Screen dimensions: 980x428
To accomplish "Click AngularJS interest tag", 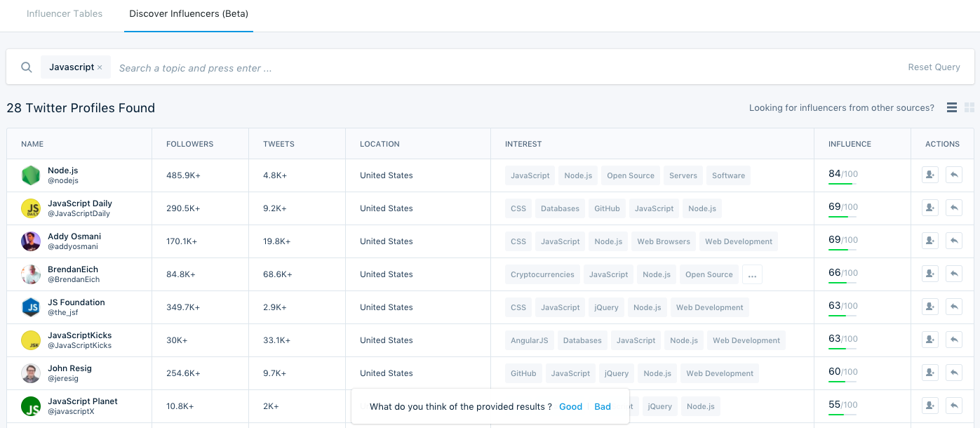I will click(x=530, y=340).
